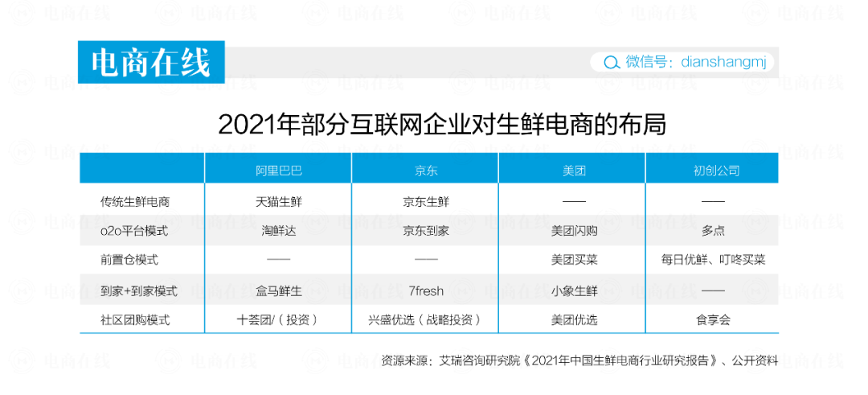Click the 多点 cell

[x=713, y=231]
